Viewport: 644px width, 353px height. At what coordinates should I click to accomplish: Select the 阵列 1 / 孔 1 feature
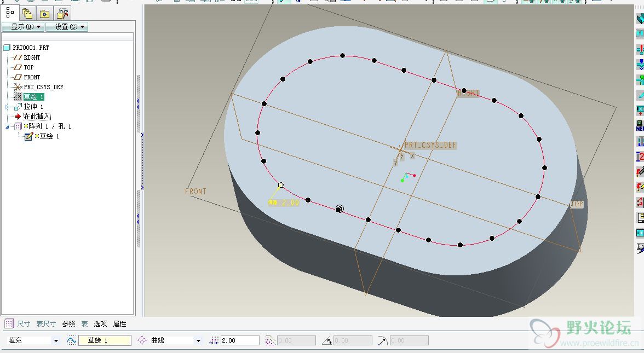[x=50, y=126]
